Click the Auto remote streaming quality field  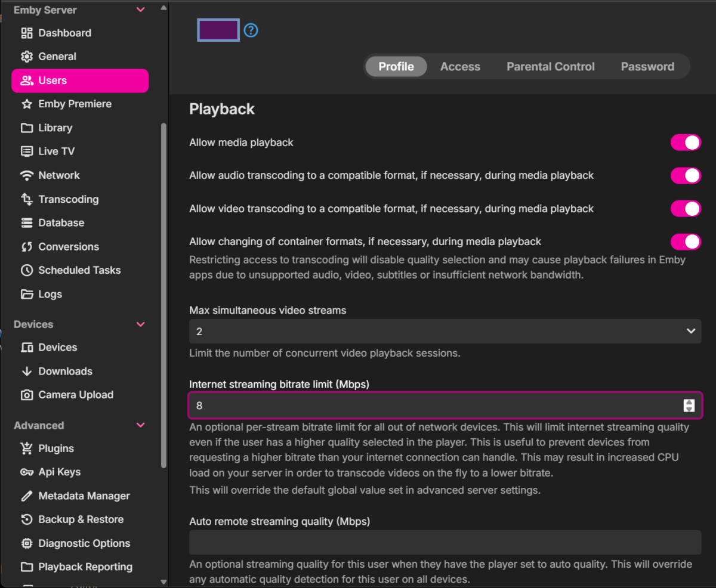[445, 543]
